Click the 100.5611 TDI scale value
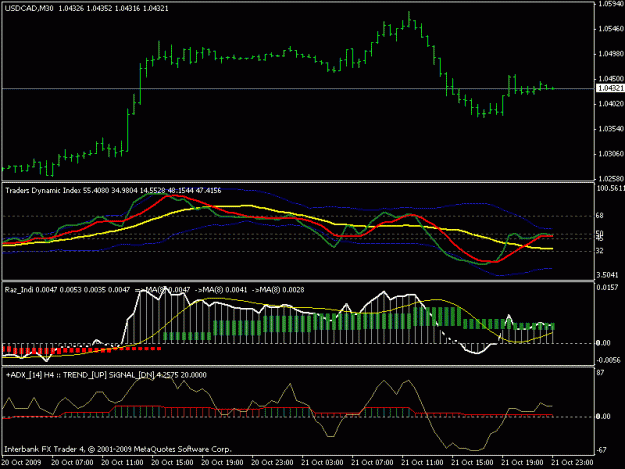 (610, 188)
